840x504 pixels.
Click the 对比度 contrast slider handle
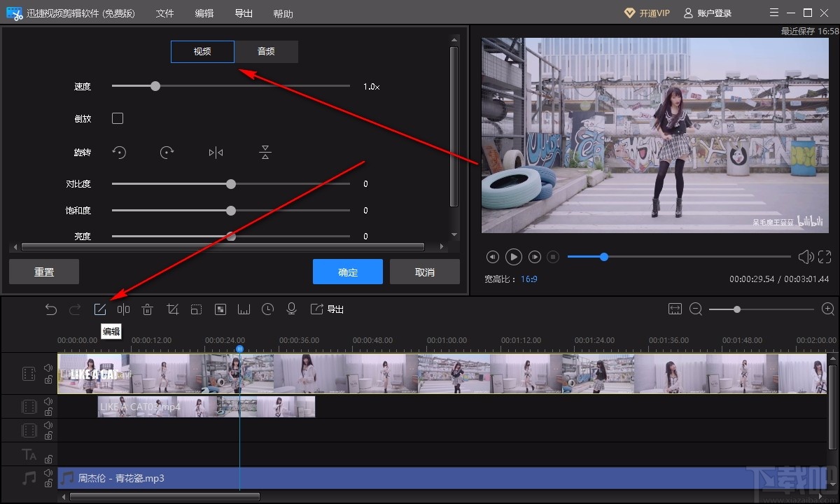point(231,184)
